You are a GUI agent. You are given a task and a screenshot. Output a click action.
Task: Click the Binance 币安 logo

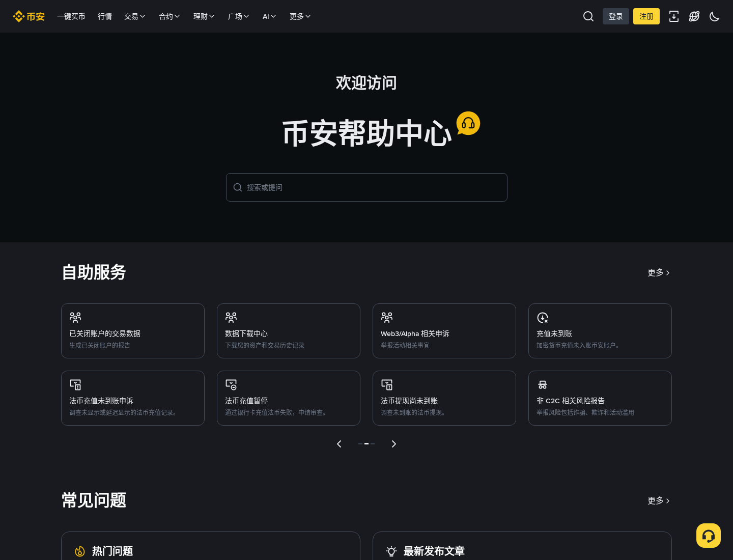pyautogui.click(x=29, y=16)
